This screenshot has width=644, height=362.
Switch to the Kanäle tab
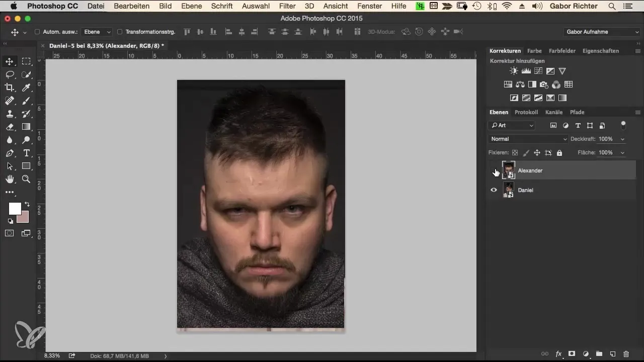click(x=553, y=112)
